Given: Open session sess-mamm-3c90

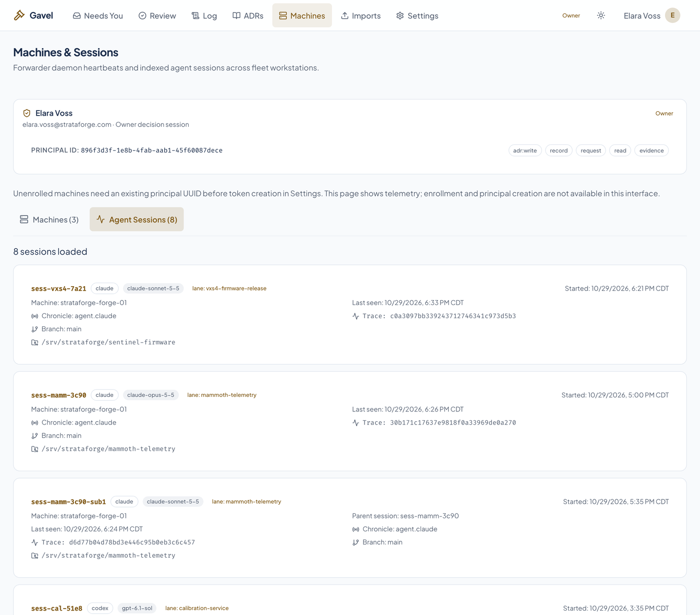Looking at the screenshot, I should (x=59, y=395).
